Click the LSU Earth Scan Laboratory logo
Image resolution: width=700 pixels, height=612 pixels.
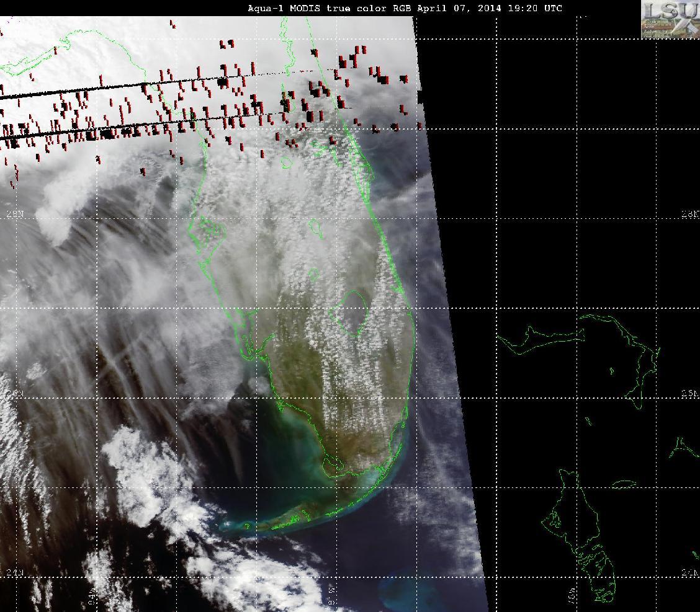(x=670, y=19)
